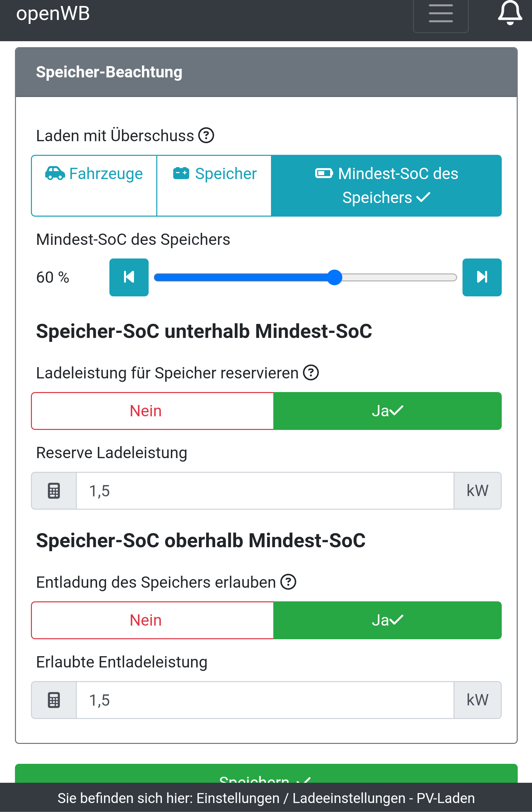Open help for Laden mit Überschuss

(206, 136)
